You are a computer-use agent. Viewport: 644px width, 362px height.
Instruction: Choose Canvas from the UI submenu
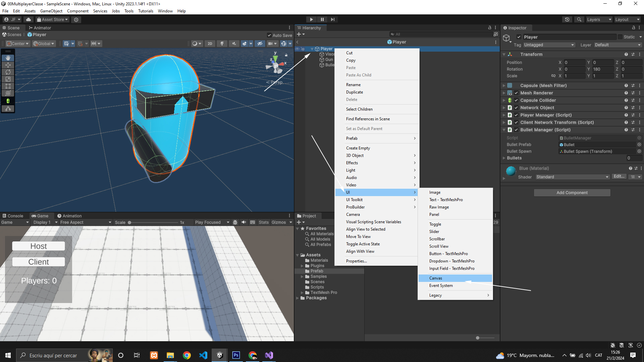pos(435,278)
